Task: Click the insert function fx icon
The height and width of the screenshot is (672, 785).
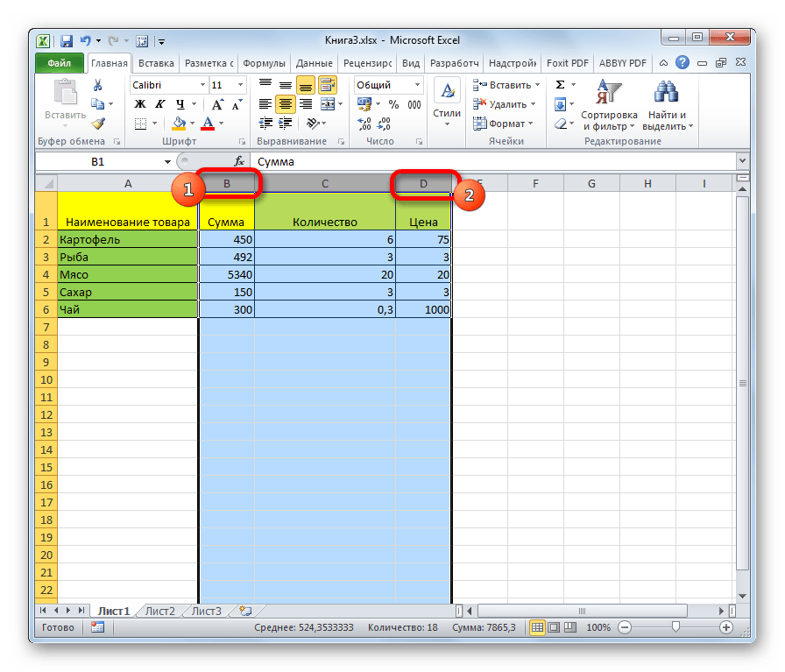Action: [x=238, y=162]
